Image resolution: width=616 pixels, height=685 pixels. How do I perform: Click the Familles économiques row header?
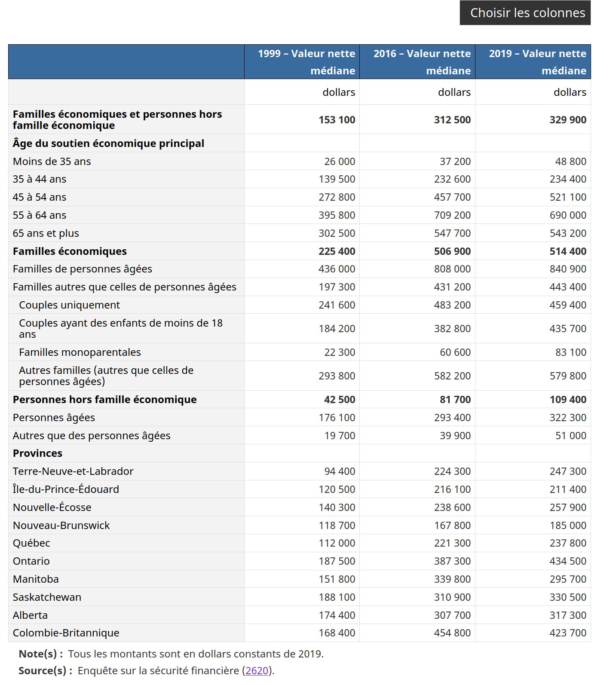(x=70, y=251)
